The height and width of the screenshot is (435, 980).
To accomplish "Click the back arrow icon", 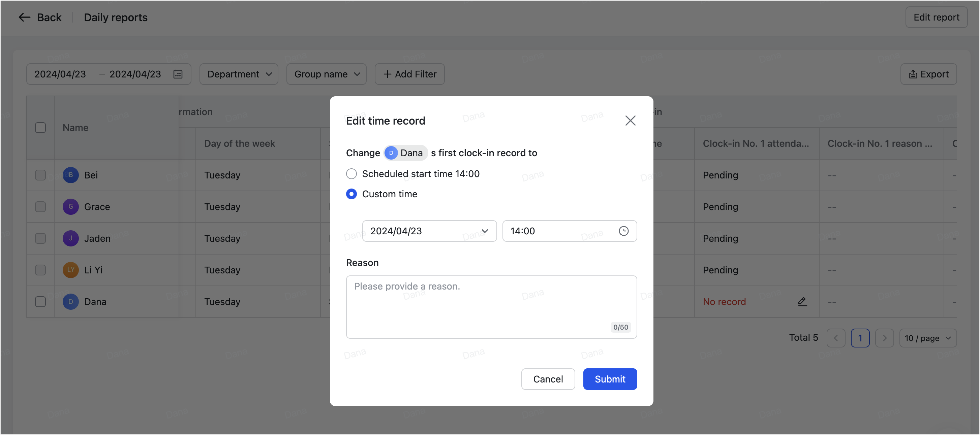I will 24,18.
